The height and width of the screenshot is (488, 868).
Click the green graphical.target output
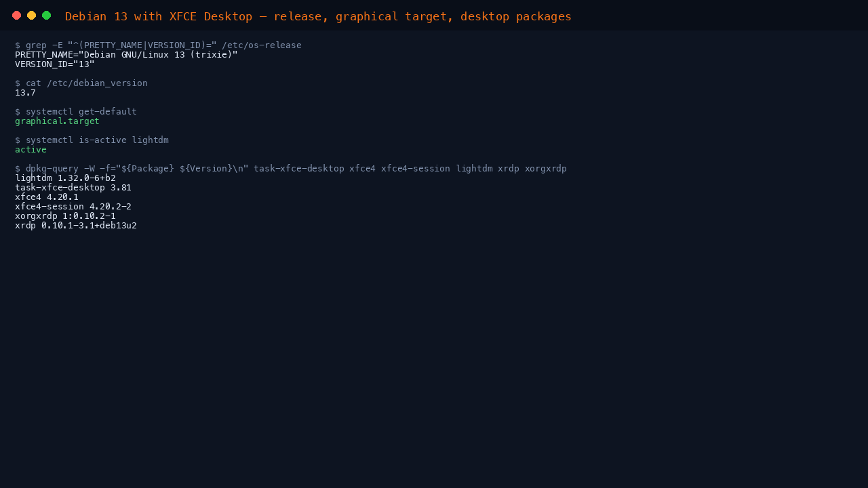(57, 121)
